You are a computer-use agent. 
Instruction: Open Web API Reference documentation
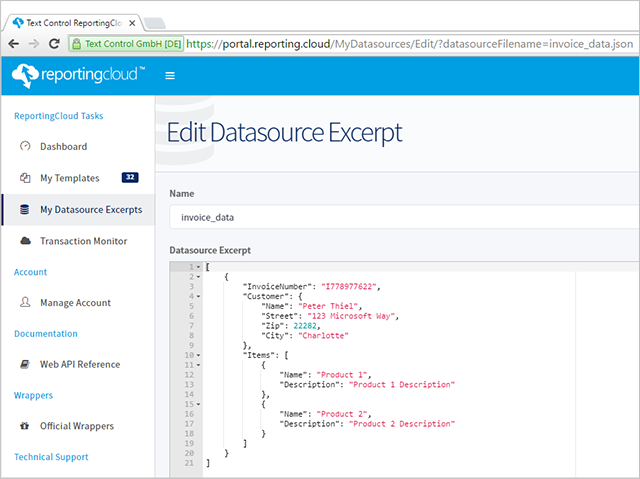point(80,364)
